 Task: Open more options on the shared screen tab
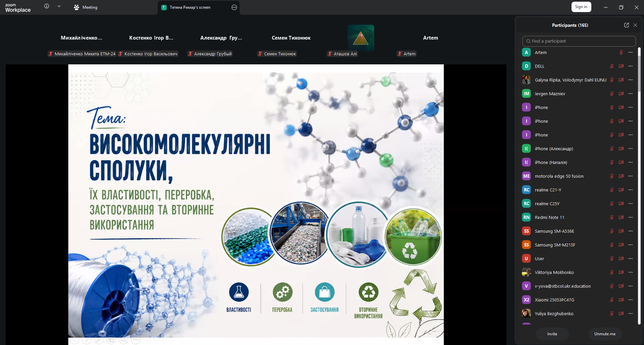pyautogui.click(x=234, y=7)
